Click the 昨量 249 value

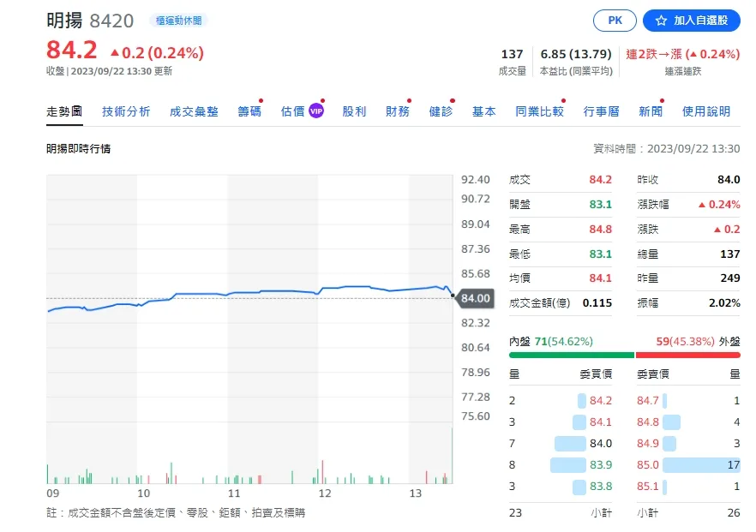pyautogui.click(x=730, y=278)
